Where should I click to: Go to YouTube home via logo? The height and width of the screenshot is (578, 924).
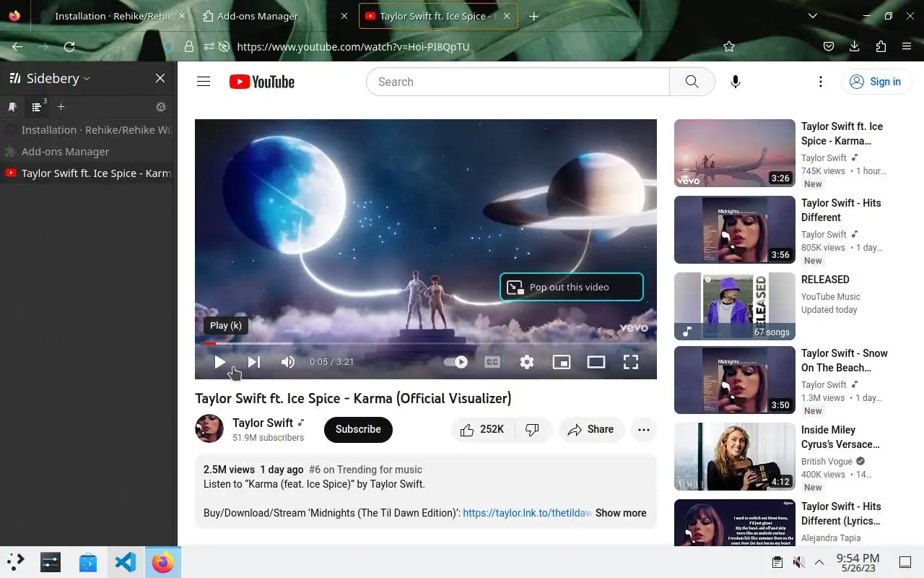point(262,82)
